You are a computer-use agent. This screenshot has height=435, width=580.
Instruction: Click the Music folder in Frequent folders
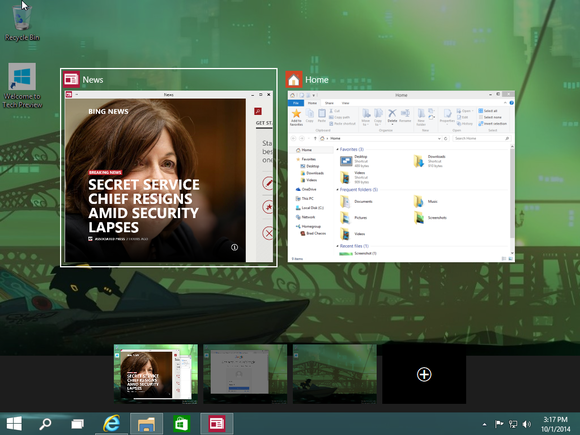pyautogui.click(x=425, y=202)
